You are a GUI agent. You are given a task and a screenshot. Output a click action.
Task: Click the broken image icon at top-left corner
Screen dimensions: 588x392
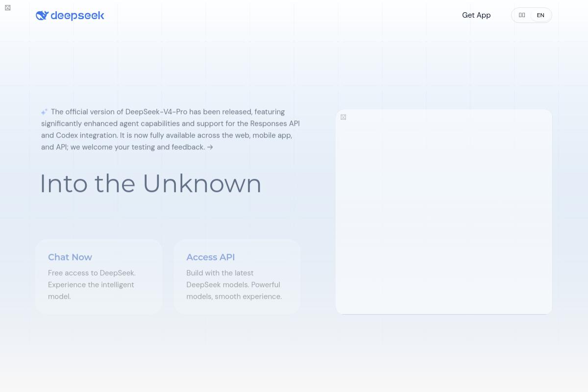coord(7,7)
